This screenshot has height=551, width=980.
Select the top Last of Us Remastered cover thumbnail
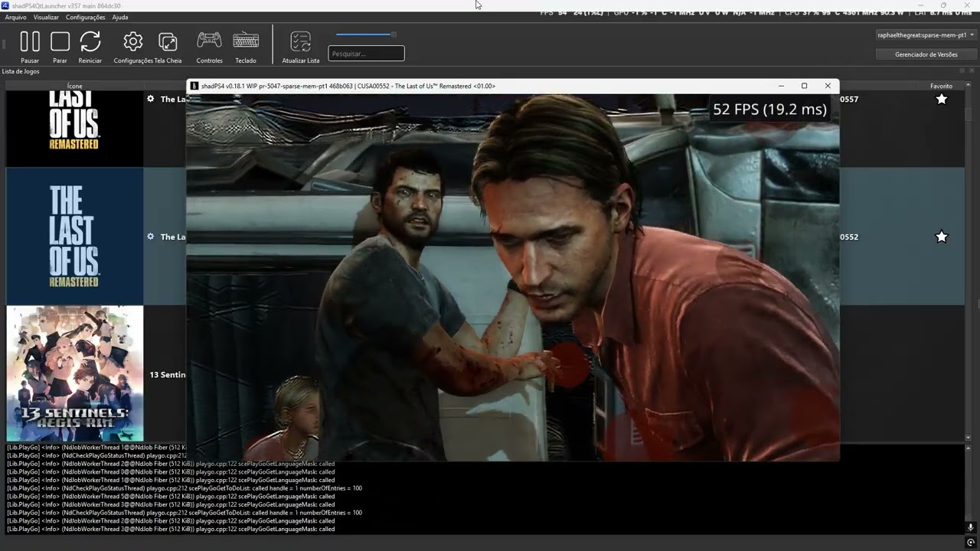tap(75, 128)
